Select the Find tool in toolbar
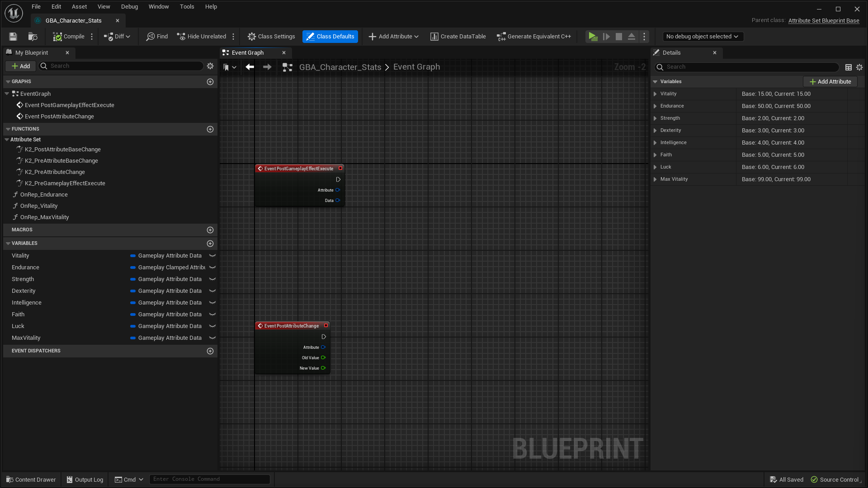This screenshot has height=488, width=868. point(157,36)
